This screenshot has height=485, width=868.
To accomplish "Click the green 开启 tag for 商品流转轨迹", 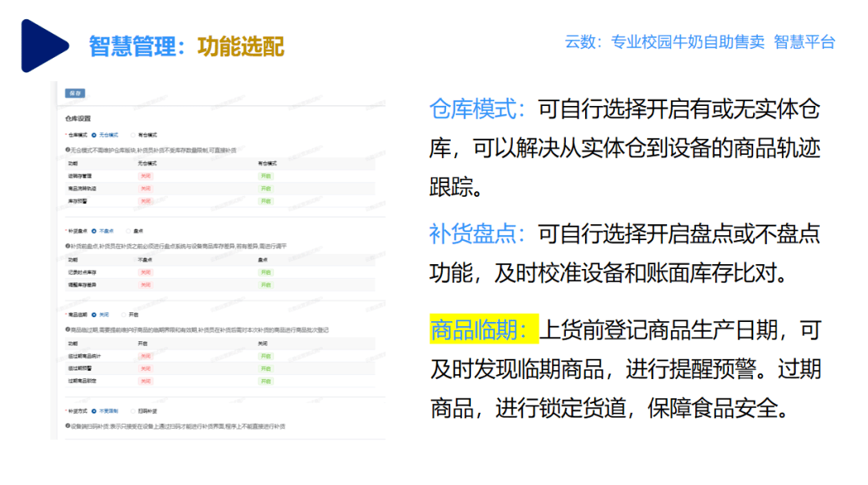I will click(265, 188).
